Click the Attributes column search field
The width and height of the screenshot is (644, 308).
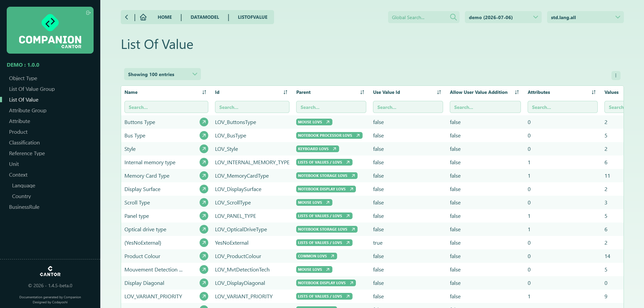pyautogui.click(x=562, y=107)
